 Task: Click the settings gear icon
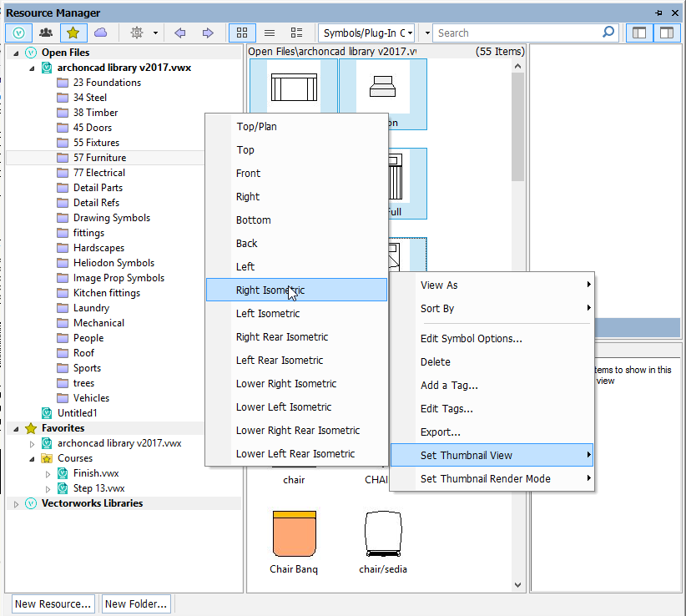coord(139,33)
